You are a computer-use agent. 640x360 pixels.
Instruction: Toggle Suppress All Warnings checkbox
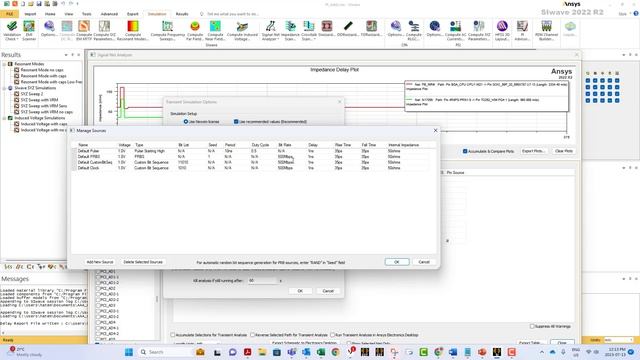(532, 327)
